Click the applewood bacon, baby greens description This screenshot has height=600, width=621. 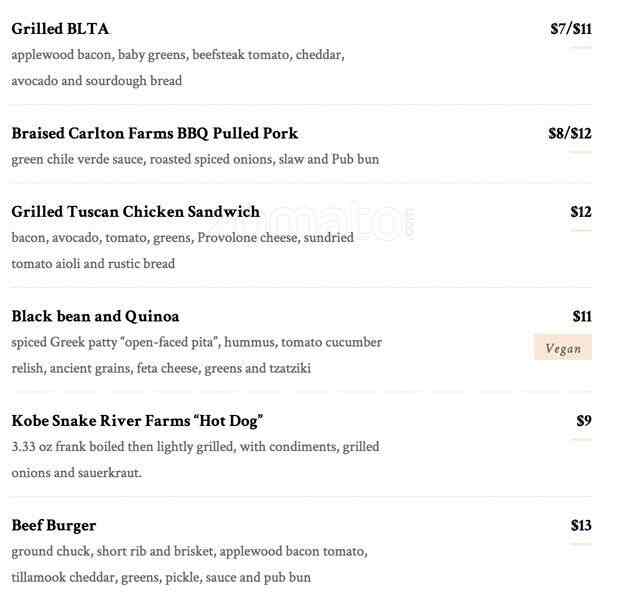tap(178, 68)
